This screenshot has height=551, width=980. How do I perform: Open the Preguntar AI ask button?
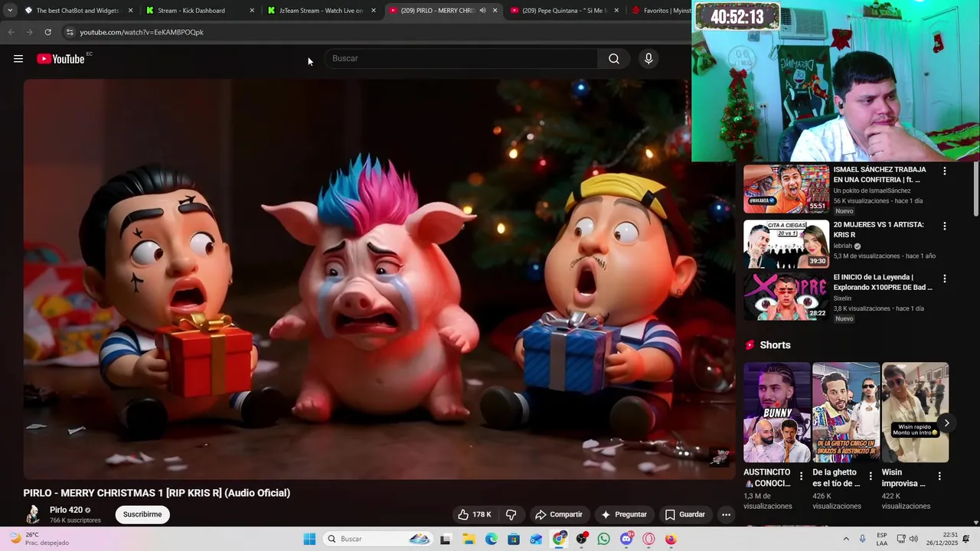click(x=624, y=514)
